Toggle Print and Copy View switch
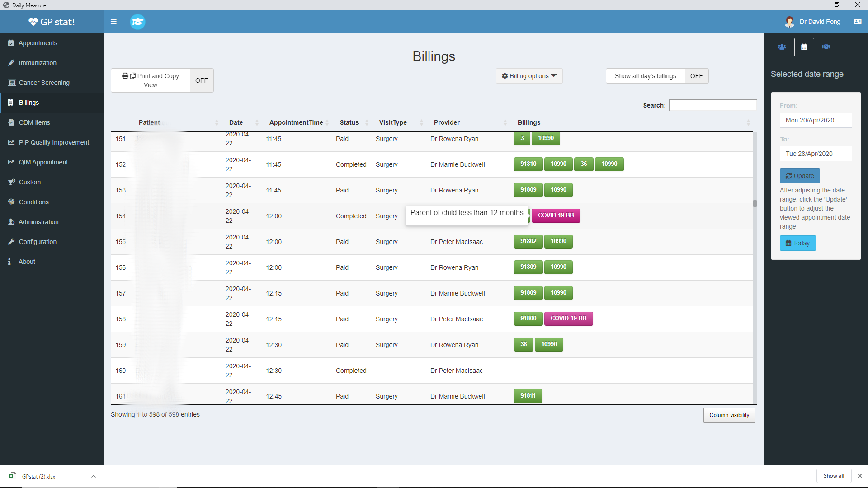Viewport: 868px width, 488px height. click(x=201, y=80)
